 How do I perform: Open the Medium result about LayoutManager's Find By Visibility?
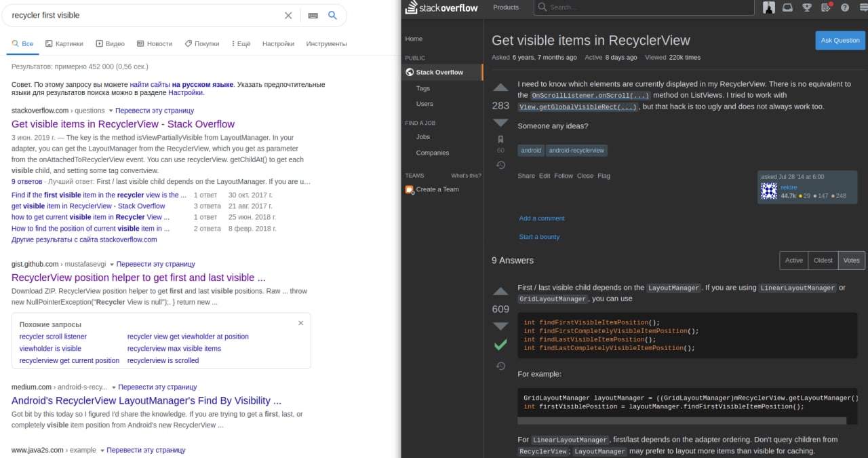[x=146, y=400]
